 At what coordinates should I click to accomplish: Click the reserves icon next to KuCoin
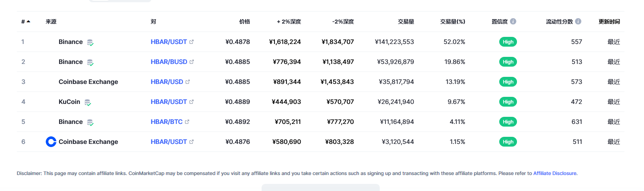coord(88,102)
